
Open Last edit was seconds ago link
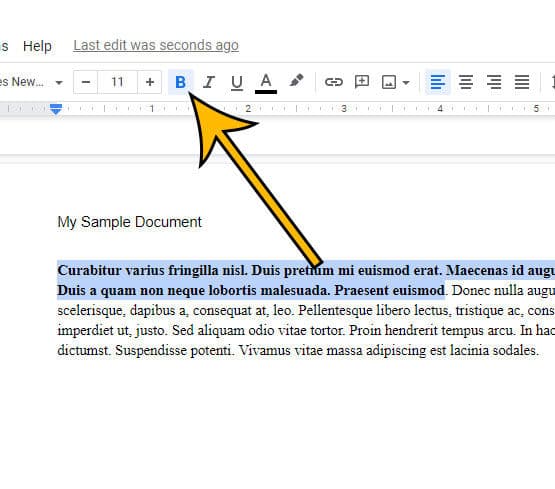[x=156, y=45]
